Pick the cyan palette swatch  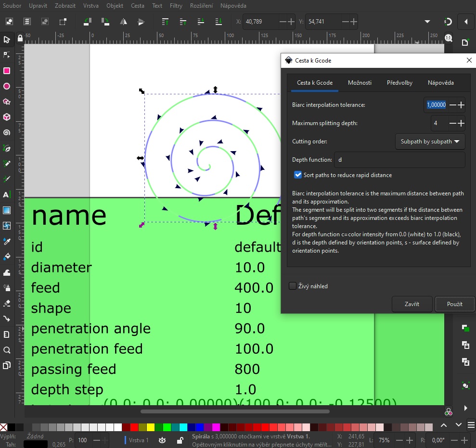pyautogui.click(x=183, y=427)
